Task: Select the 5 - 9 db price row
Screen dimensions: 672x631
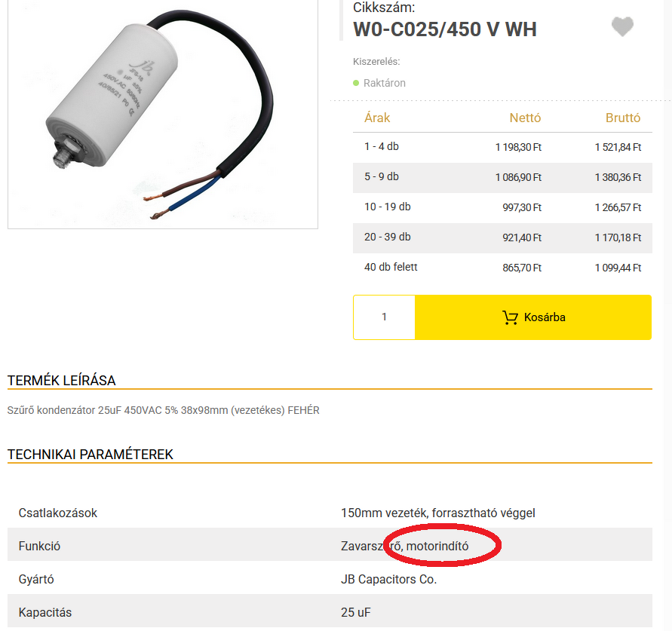Action: (502, 177)
